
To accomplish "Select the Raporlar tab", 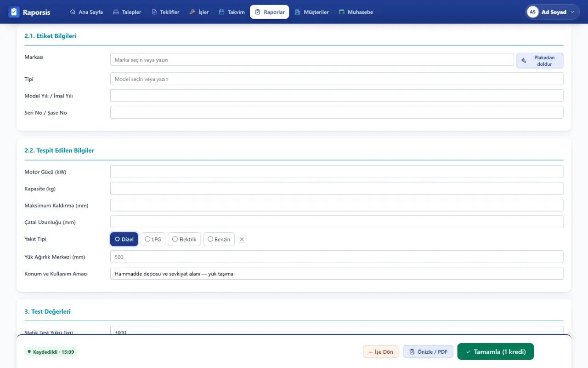I will [x=270, y=12].
